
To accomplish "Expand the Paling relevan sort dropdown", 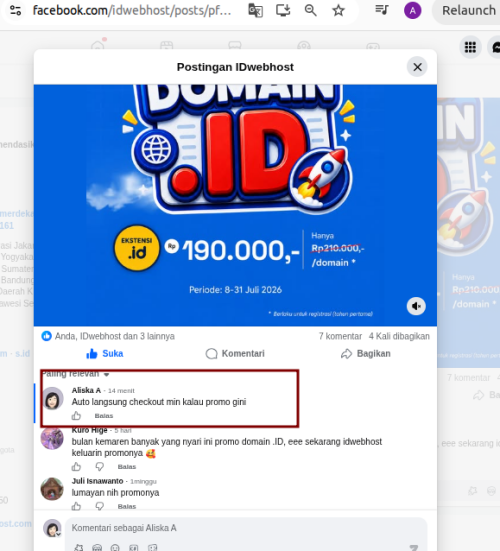I will [75, 374].
